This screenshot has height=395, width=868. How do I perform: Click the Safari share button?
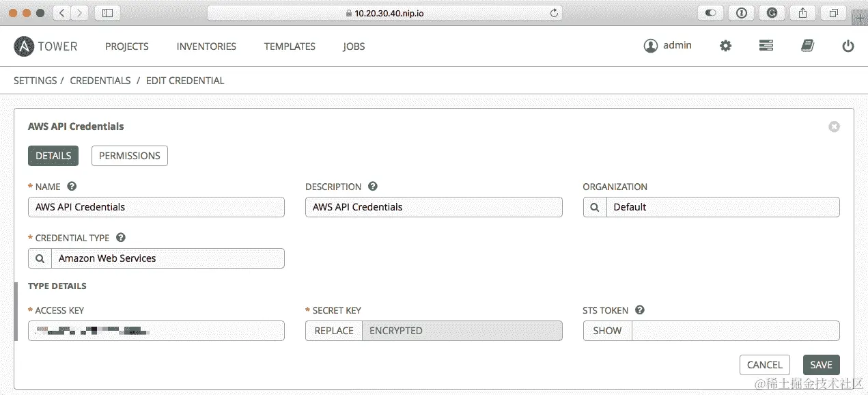click(x=803, y=12)
